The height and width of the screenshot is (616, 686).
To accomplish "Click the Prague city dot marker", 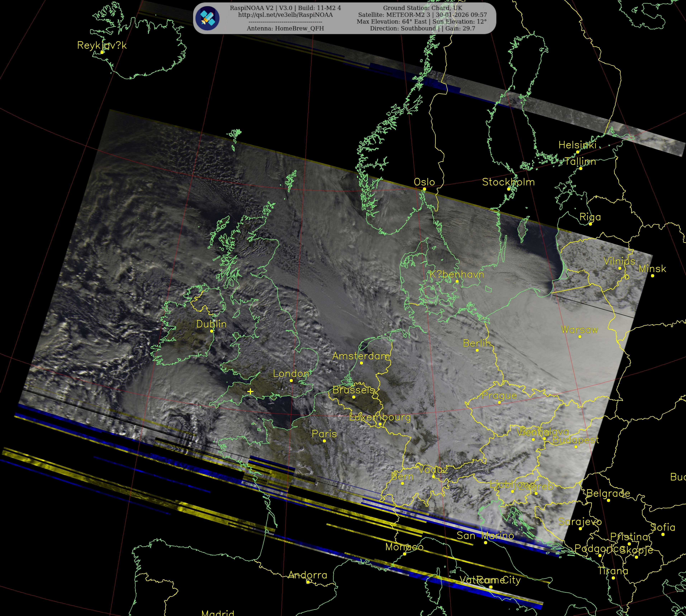I will (499, 402).
